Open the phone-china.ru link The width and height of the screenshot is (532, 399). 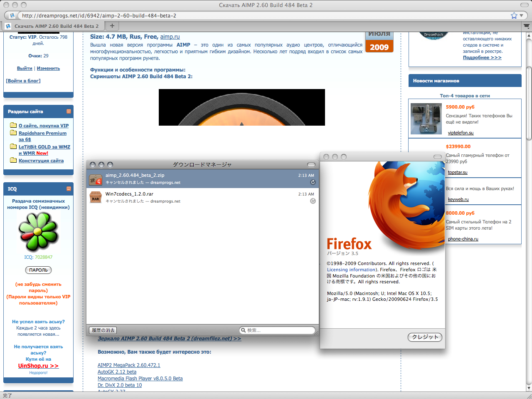(463, 239)
